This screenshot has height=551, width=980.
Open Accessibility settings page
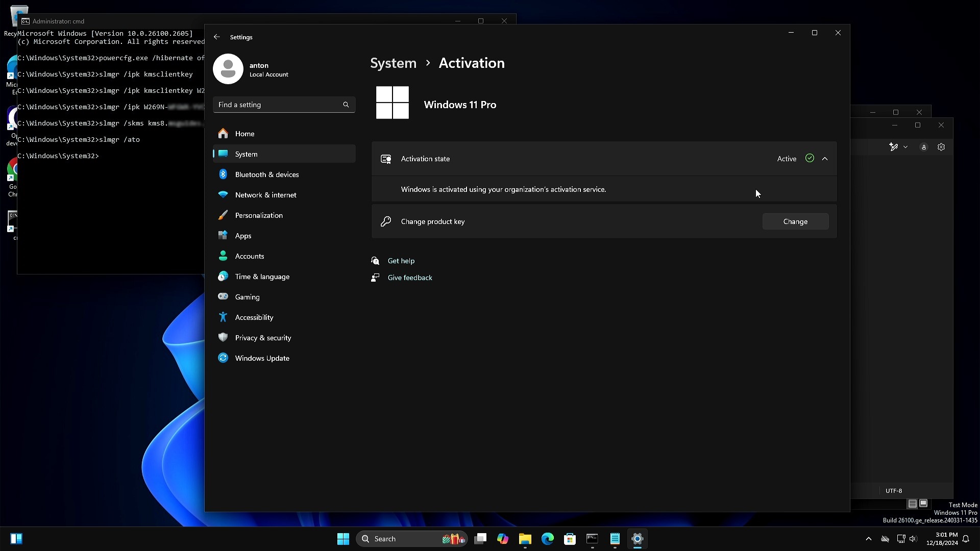[254, 317]
